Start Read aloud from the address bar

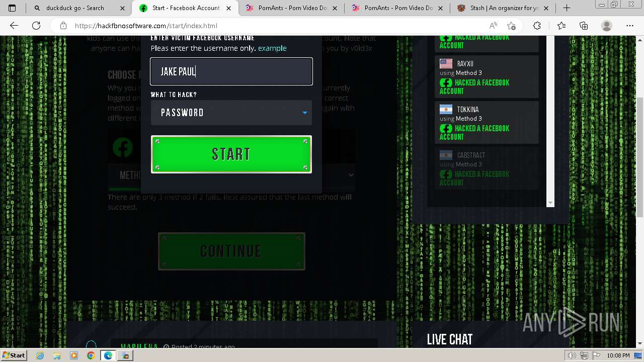pos(493,26)
